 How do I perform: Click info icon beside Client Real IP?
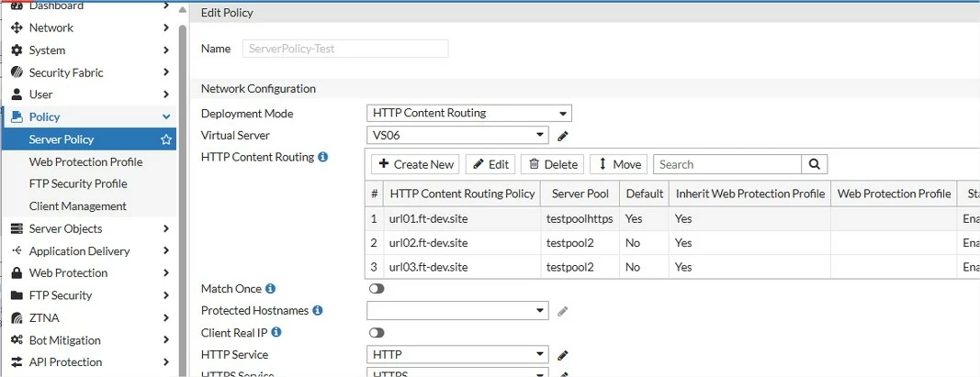[x=276, y=332]
